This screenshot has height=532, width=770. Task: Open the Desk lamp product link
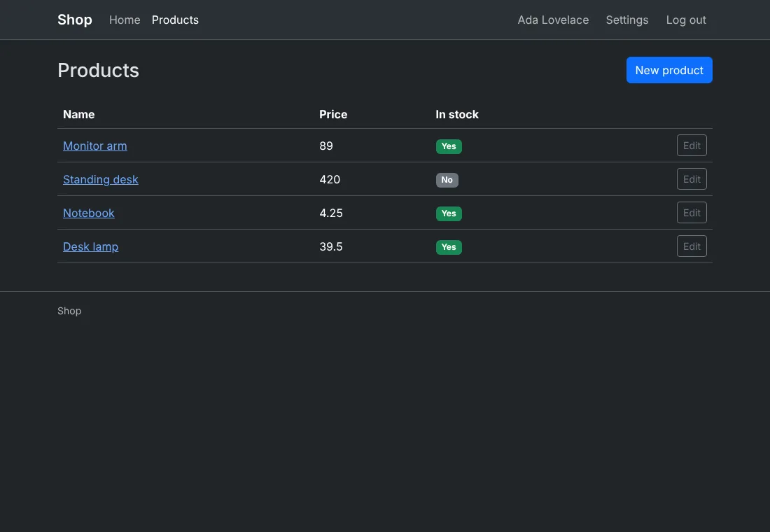click(x=90, y=246)
